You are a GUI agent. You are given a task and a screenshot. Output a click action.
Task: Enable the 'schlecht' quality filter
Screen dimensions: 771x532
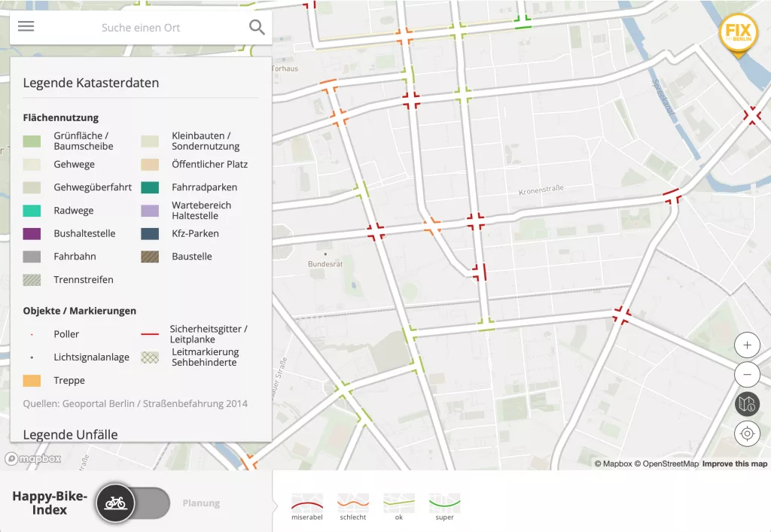click(x=352, y=500)
